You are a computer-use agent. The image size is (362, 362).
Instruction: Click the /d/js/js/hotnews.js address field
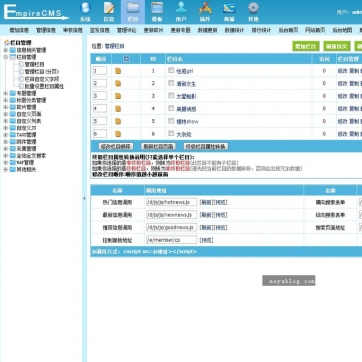(x=171, y=202)
